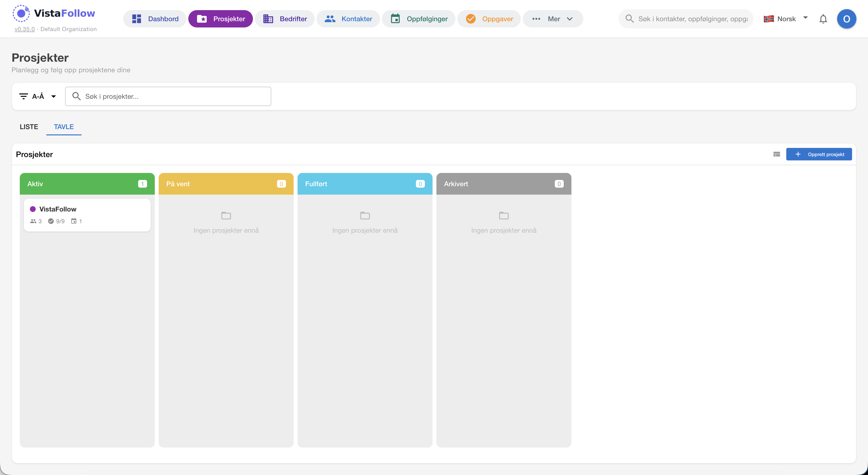Toggle the Prosjekter item in the navigation
The image size is (868, 475).
click(x=221, y=19)
